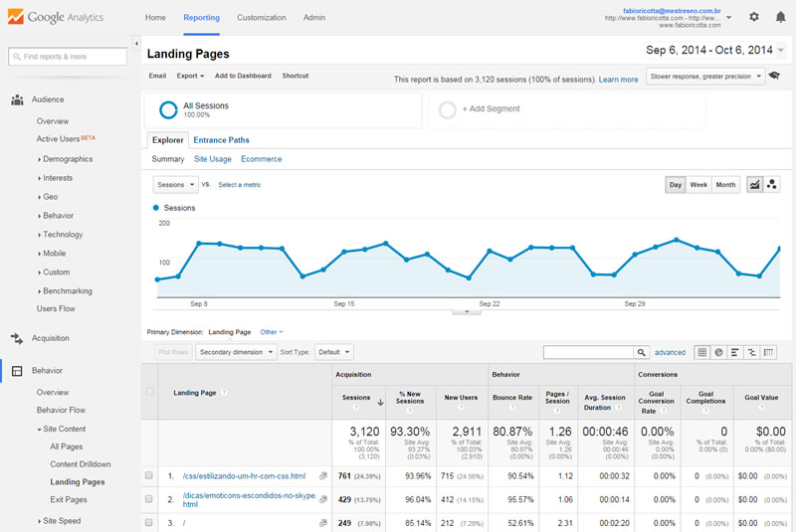Click the Email report button

coord(157,76)
